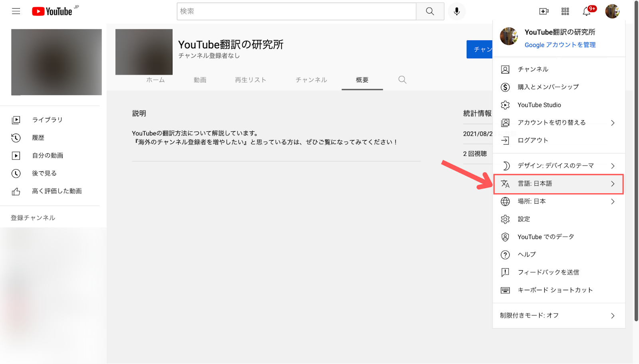Screen dimensions: 639x364
Task: Open the 再生リスト tab
Action: [x=250, y=80]
